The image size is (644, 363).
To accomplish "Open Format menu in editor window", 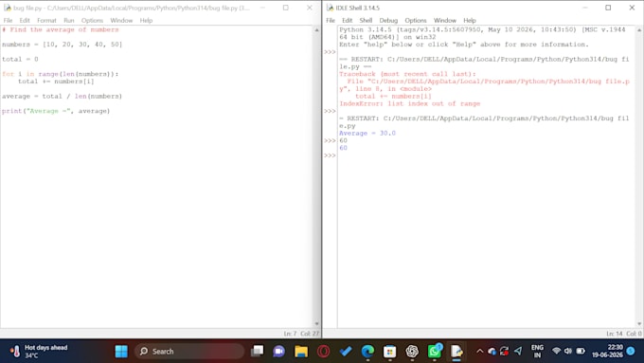I will coord(46,20).
